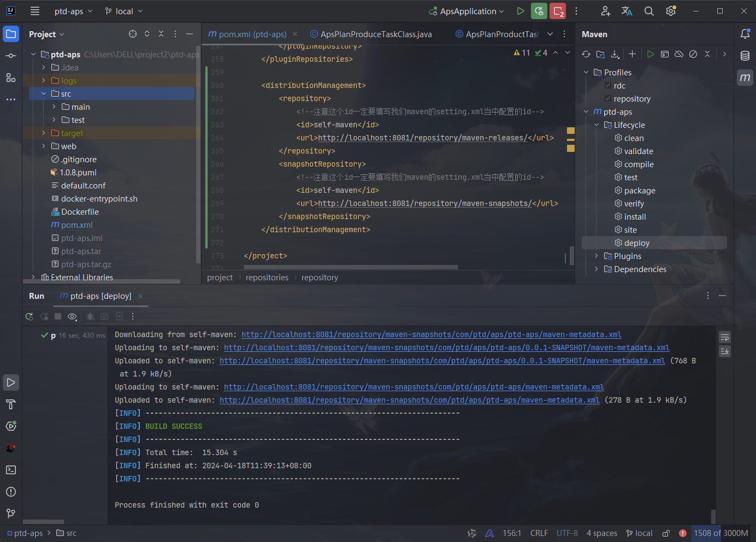Toggle the rdc Maven profile checkbox
Viewport: 756px width, 542px height.
608,85
